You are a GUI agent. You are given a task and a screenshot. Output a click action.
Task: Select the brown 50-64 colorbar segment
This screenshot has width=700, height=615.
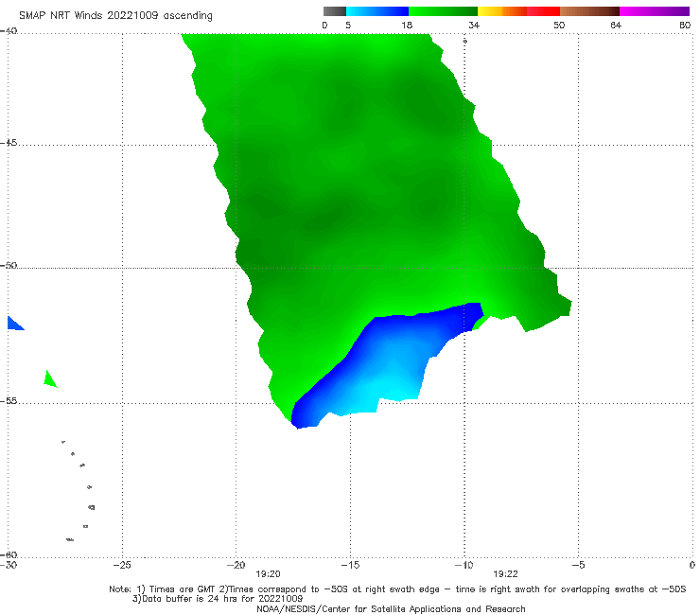(589, 11)
